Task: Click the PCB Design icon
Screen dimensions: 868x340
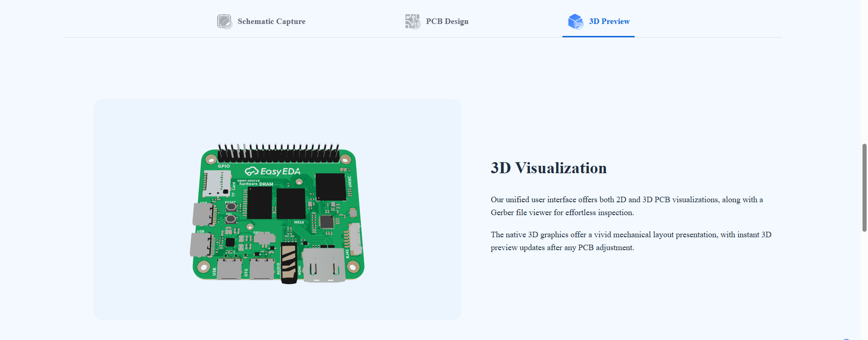Action: point(413,22)
